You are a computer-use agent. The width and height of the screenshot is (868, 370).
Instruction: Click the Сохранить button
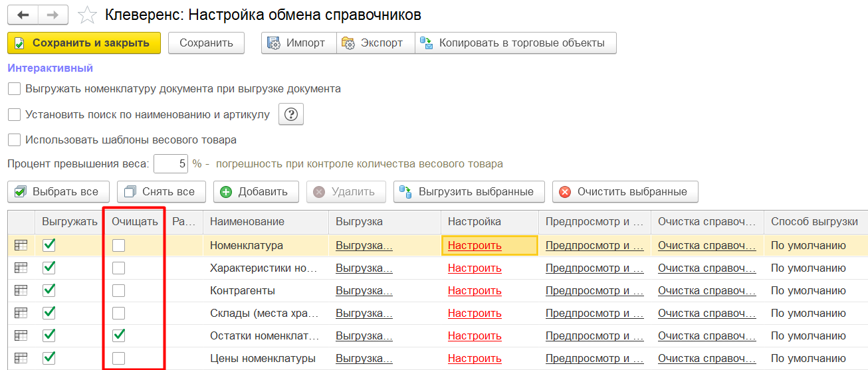point(206,43)
